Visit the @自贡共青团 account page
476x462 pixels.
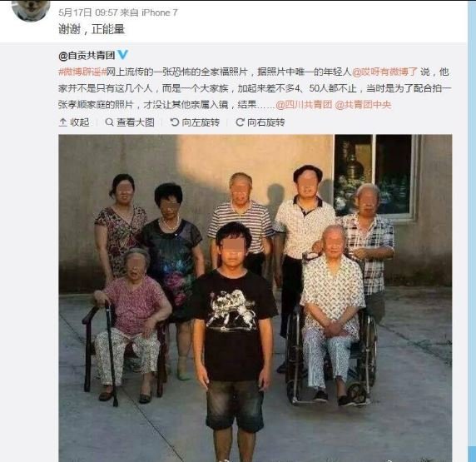pyautogui.click(x=87, y=55)
